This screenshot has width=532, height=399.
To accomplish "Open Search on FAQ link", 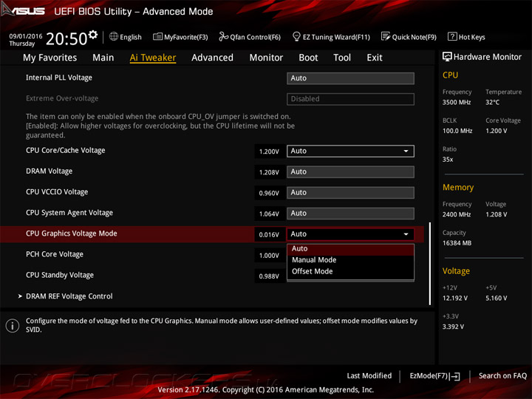I will coord(502,375).
